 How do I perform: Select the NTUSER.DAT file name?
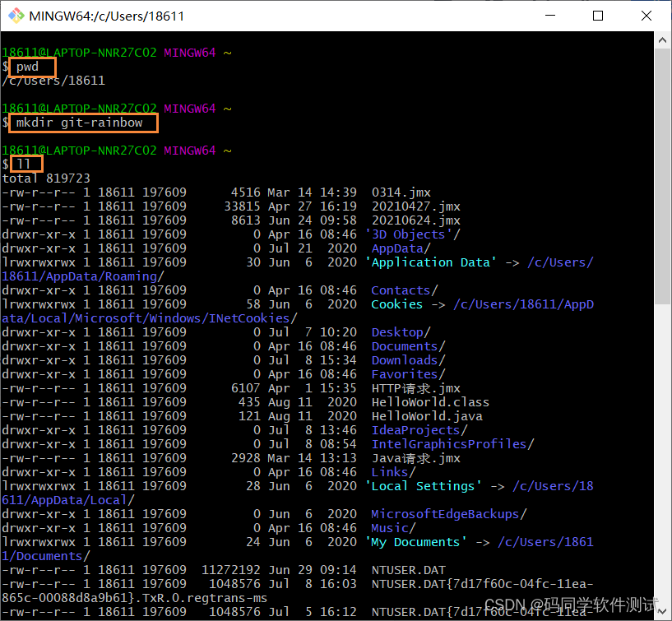409,570
